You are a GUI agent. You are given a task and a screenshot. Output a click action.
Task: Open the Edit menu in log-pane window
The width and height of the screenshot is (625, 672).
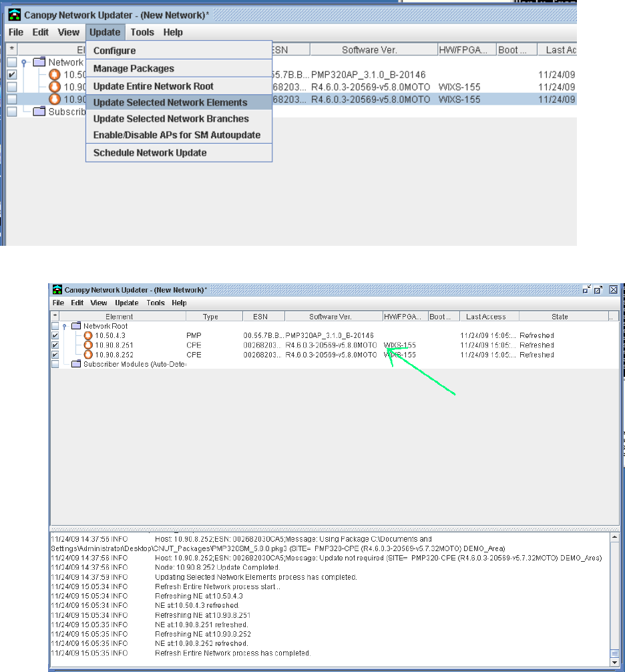pyautogui.click(x=77, y=303)
